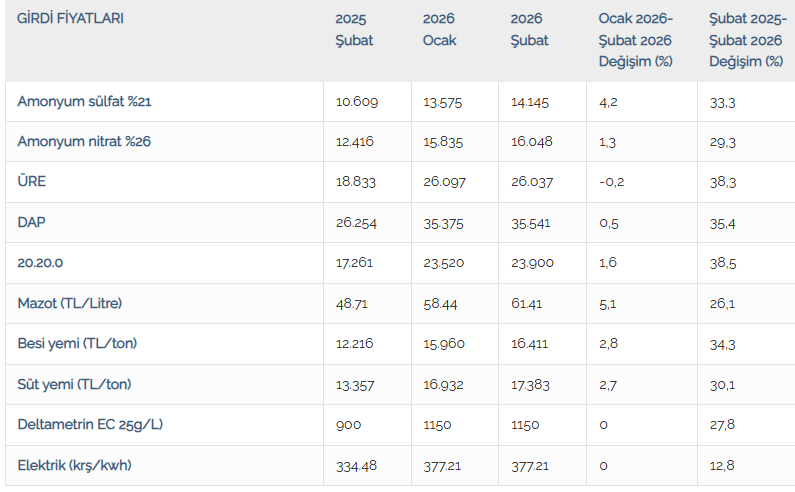
Task: Click the 18.833 value in ÜRE row
Action: (355, 182)
